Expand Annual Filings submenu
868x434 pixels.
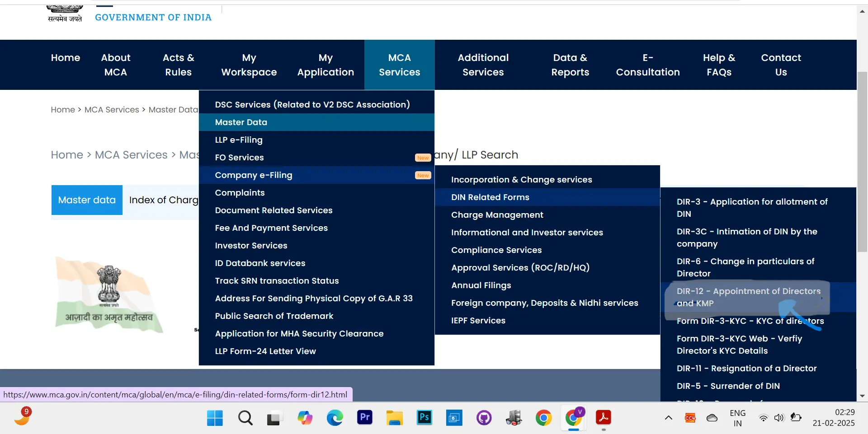point(547,285)
